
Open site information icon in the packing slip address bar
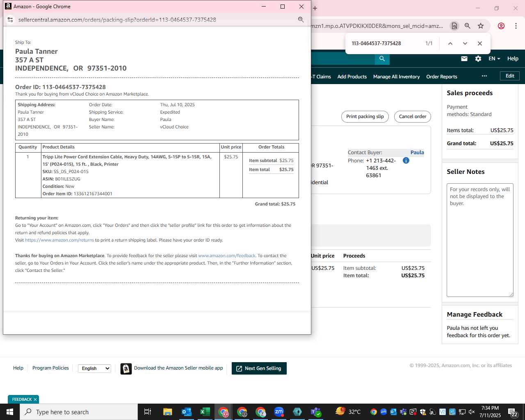pyautogui.click(x=10, y=20)
